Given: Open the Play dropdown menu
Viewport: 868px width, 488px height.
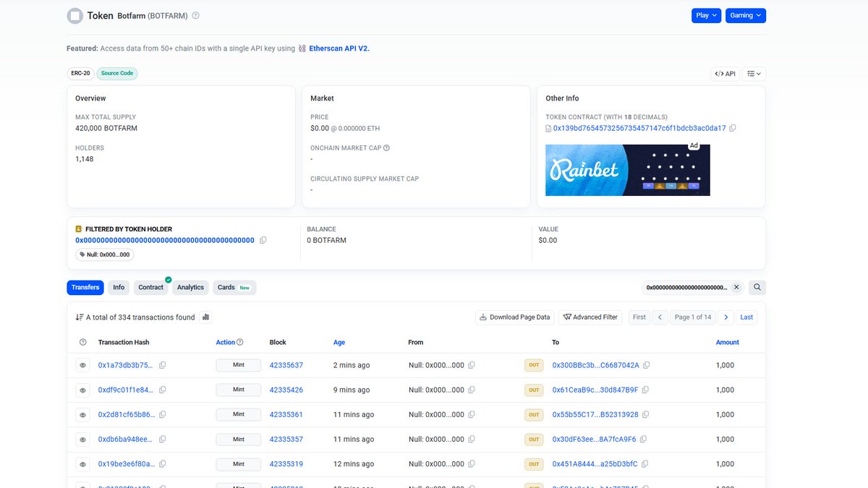Looking at the screenshot, I should [706, 15].
